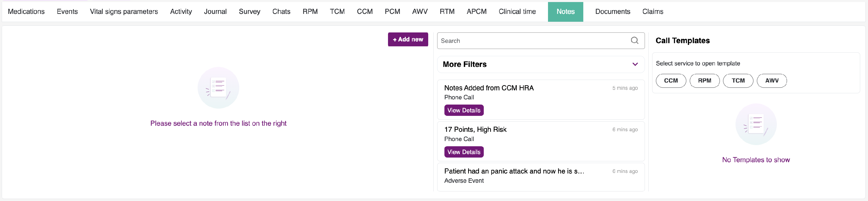Click the No Templates placeholder icon
The image size is (868, 201).
click(x=756, y=125)
